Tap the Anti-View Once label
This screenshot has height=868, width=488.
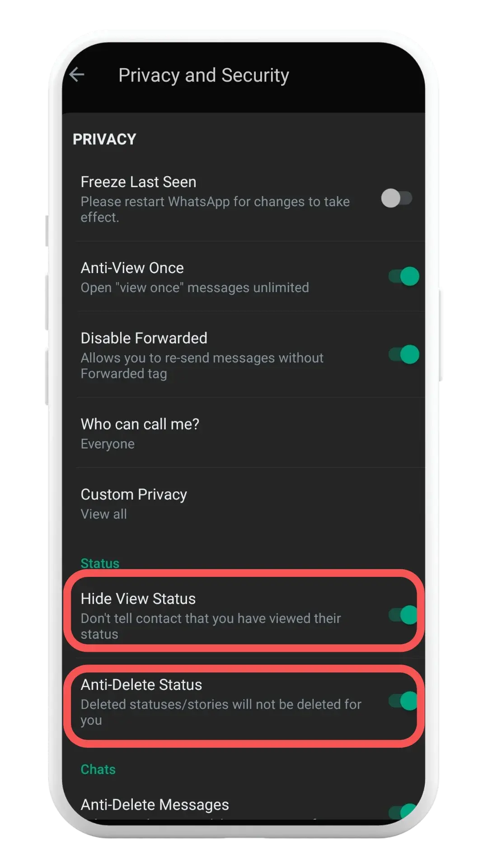132,268
